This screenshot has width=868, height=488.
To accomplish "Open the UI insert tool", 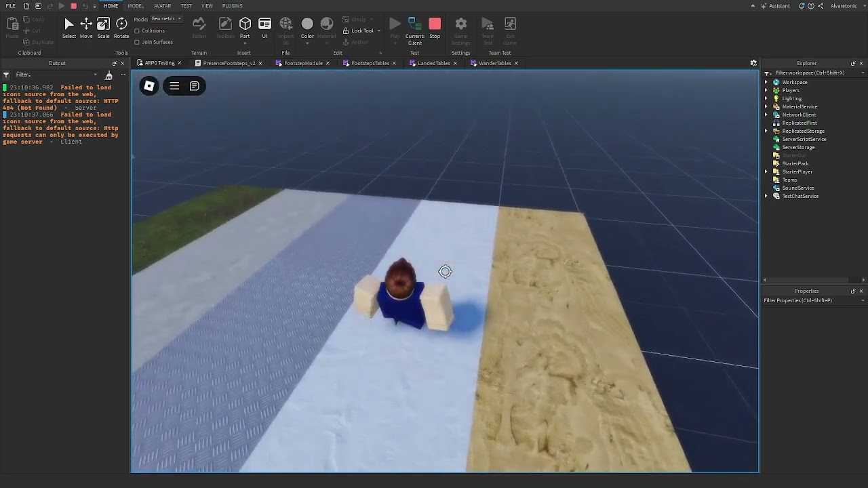I will point(264,27).
